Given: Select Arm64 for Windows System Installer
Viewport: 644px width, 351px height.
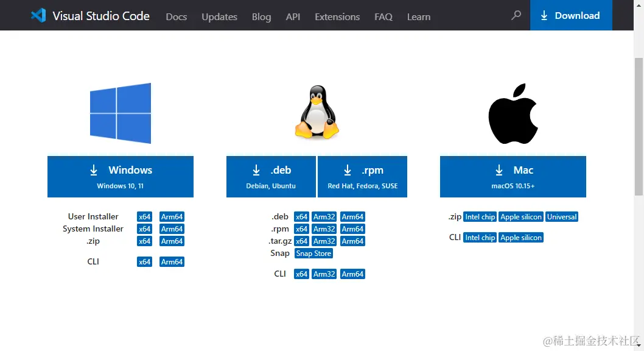Looking at the screenshot, I should (172, 229).
